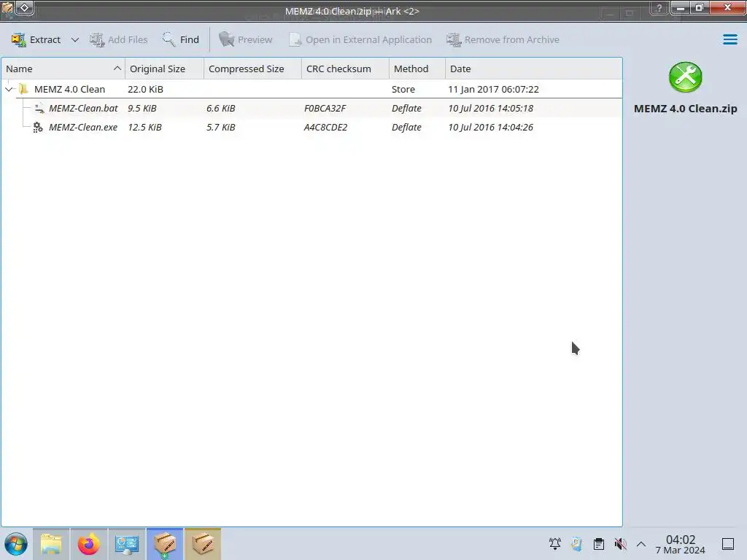
Task: Collapse the MEMZ 4.0 Clean folder
Action: click(x=9, y=89)
